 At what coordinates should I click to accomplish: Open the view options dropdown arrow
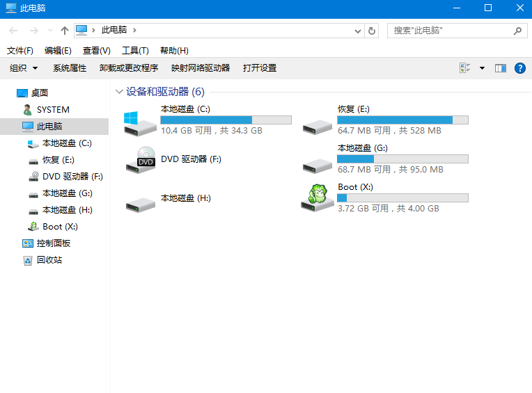tap(482, 68)
